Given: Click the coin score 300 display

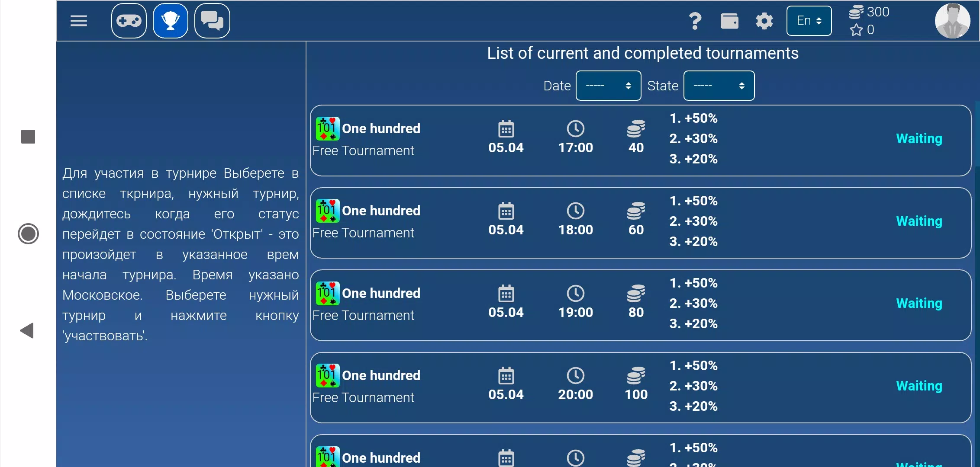Looking at the screenshot, I should (x=870, y=12).
